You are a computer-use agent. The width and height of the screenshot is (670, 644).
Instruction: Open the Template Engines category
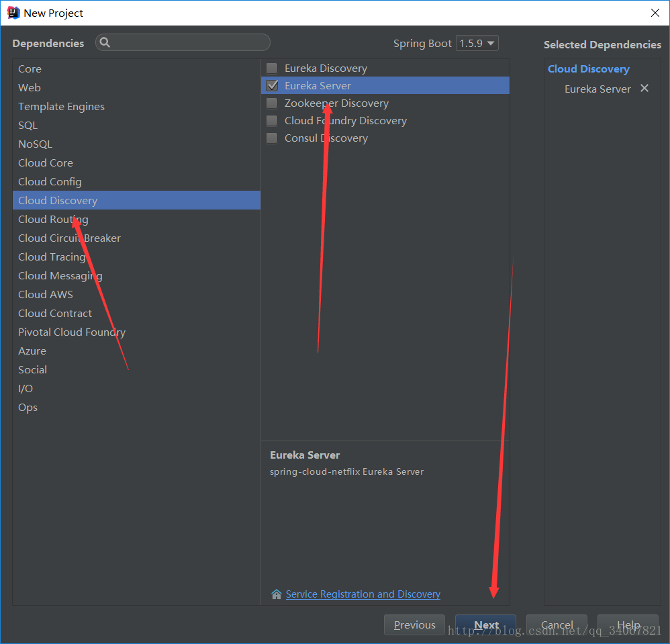coord(136,106)
